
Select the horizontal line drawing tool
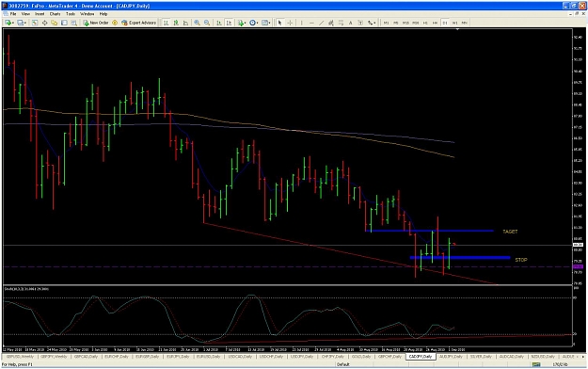click(x=311, y=23)
